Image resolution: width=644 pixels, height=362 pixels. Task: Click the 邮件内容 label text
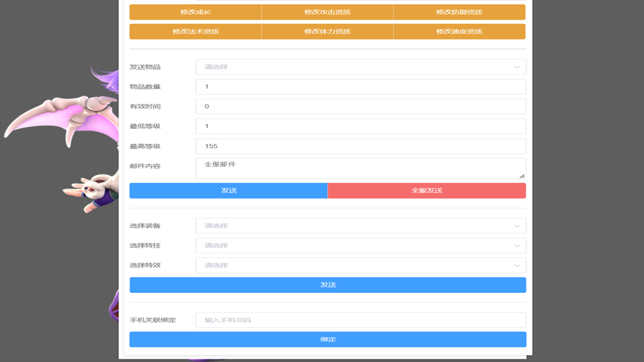[145, 166]
